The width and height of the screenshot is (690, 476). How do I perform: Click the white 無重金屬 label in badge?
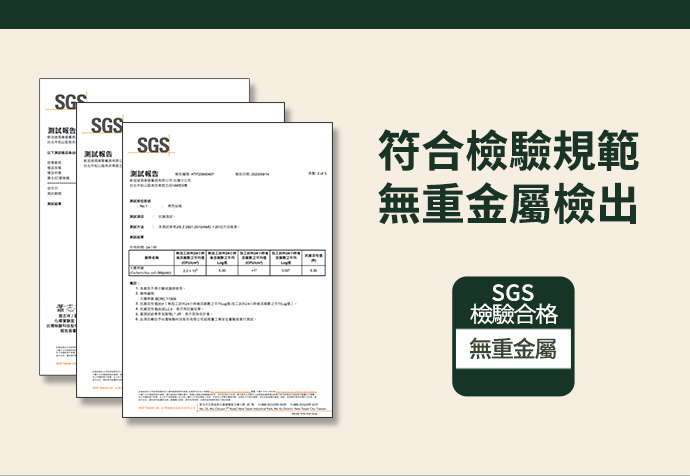[x=513, y=348]
